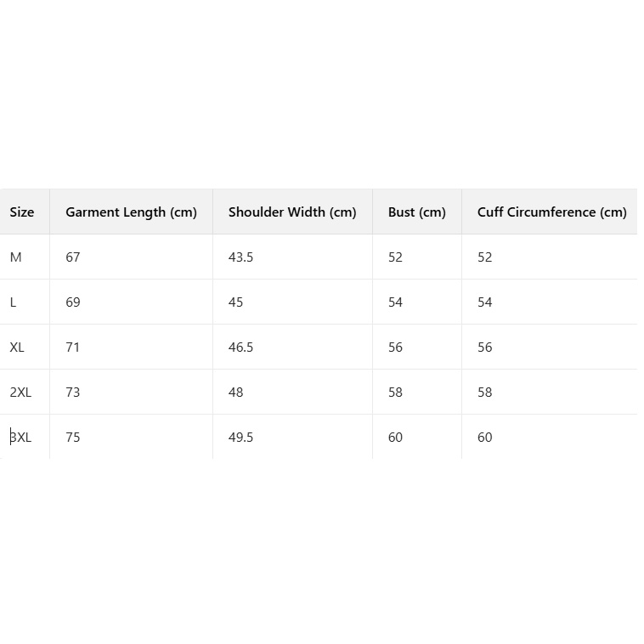Click the Cuff Circumference value for 3XL
The image size is (644, 644).
click(x=484, y=438)
